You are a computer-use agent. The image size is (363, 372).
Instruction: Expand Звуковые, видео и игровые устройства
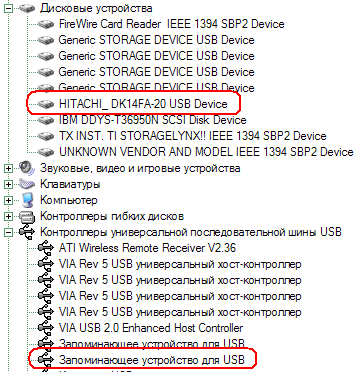tap(8, 168)
